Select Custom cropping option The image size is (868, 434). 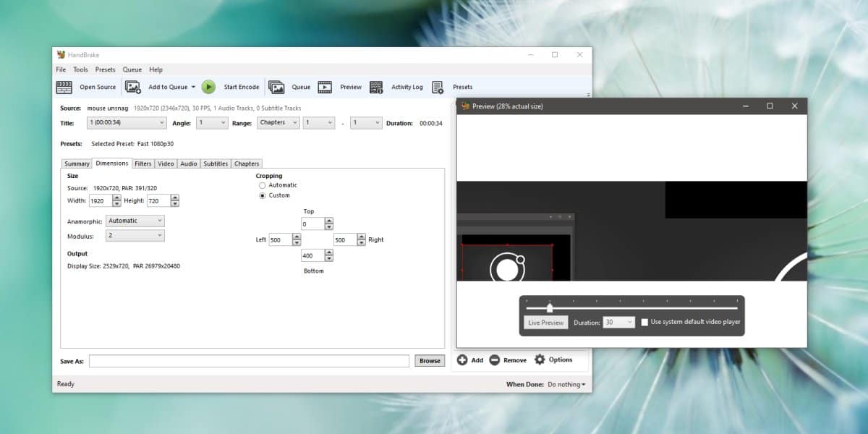coord(263,195)
